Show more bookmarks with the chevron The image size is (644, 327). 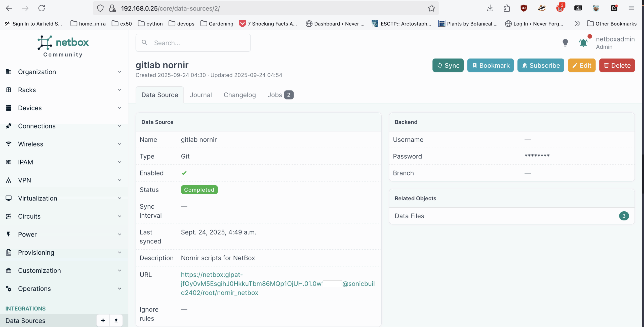[x=577, y=24]
